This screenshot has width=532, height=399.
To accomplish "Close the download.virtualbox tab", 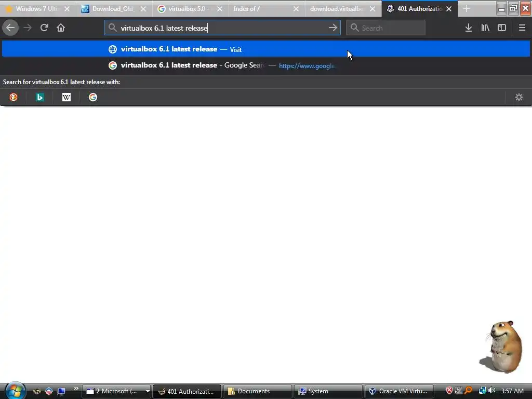I will 373,9.
